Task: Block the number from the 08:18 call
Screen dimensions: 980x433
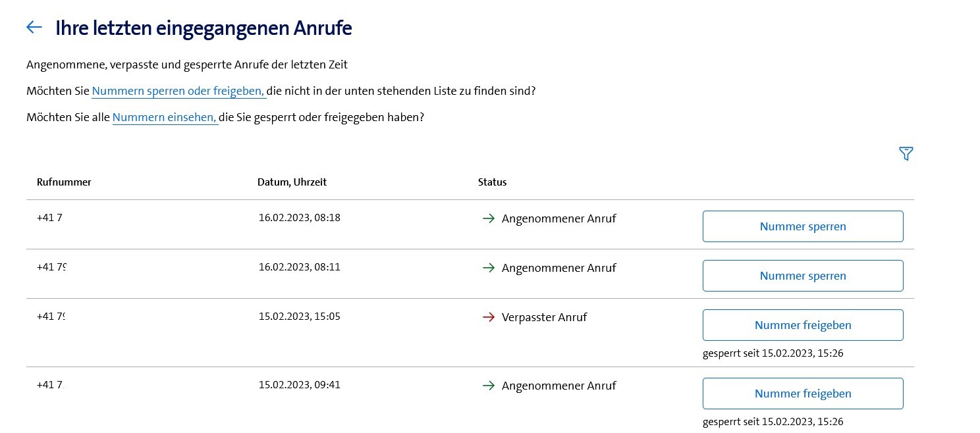Action: (x=802, y=226)
